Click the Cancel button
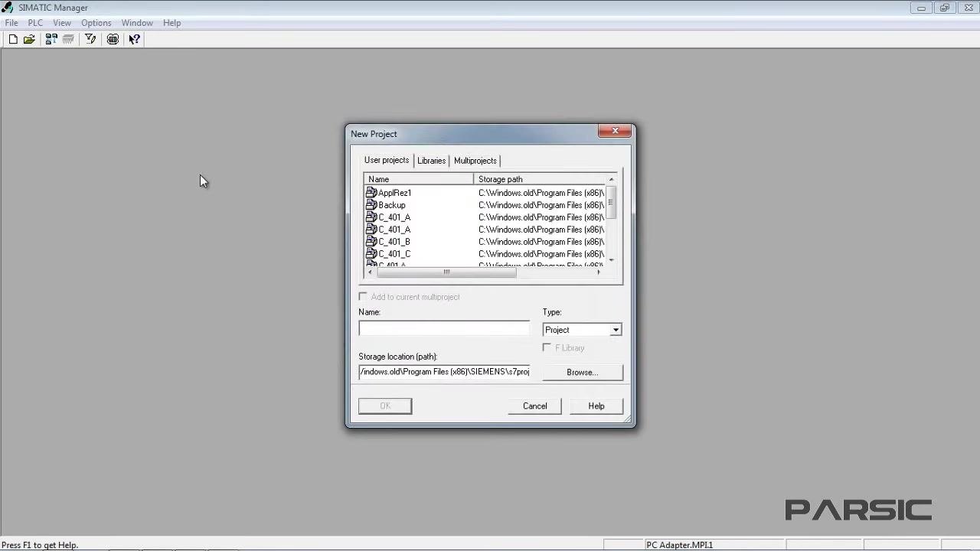 coord(535,406)
